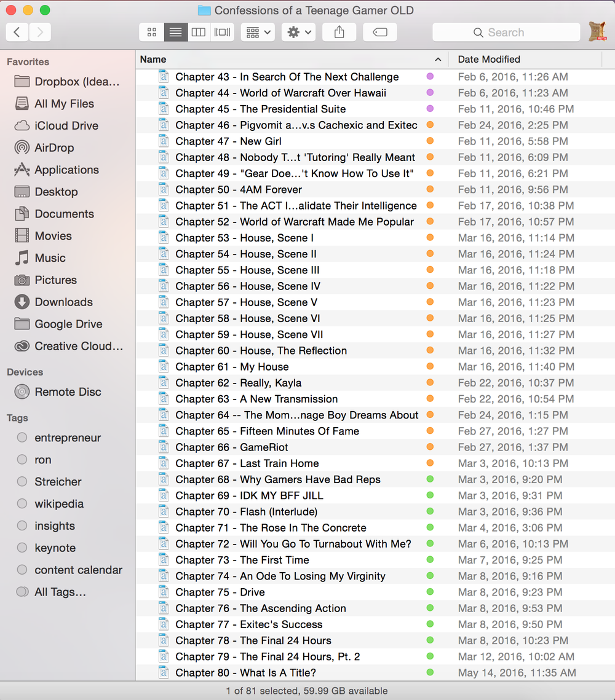
Task: Open Pictures in sidebar
Action: point(68,280)
